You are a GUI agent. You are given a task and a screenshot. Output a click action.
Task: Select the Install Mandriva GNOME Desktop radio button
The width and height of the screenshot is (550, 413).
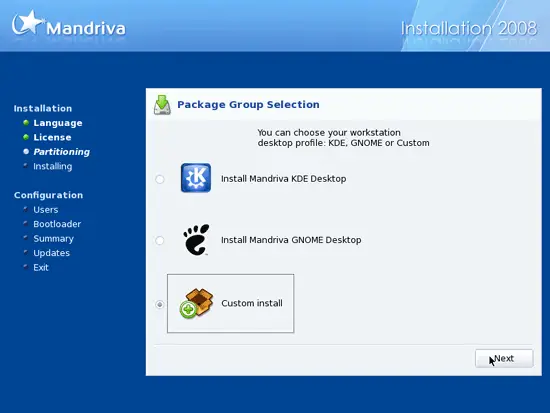160,240
